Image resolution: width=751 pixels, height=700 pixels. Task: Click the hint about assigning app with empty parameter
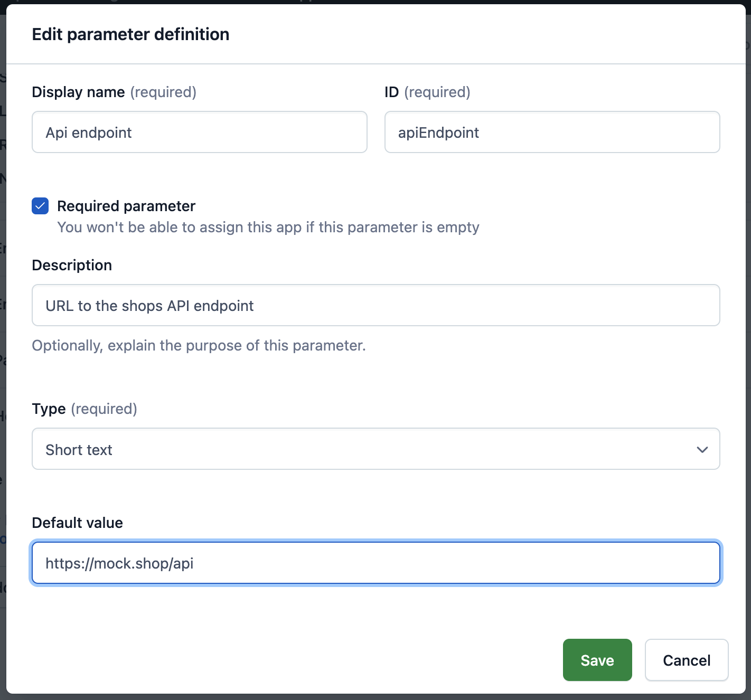coord(268,228)
